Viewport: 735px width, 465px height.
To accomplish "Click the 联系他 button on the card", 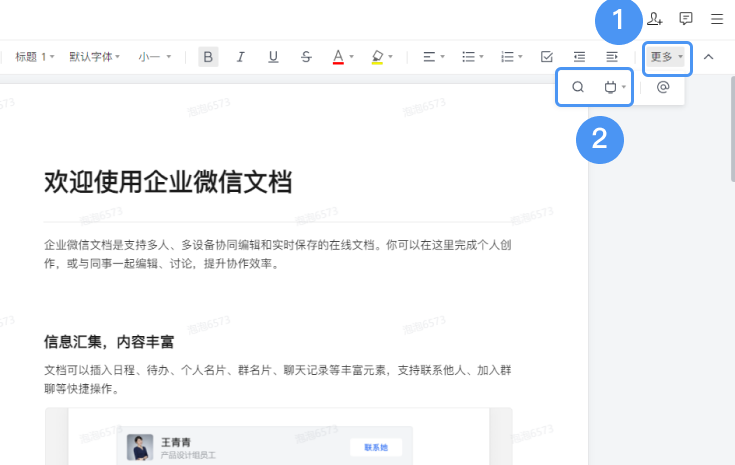I will pos(376,447).
